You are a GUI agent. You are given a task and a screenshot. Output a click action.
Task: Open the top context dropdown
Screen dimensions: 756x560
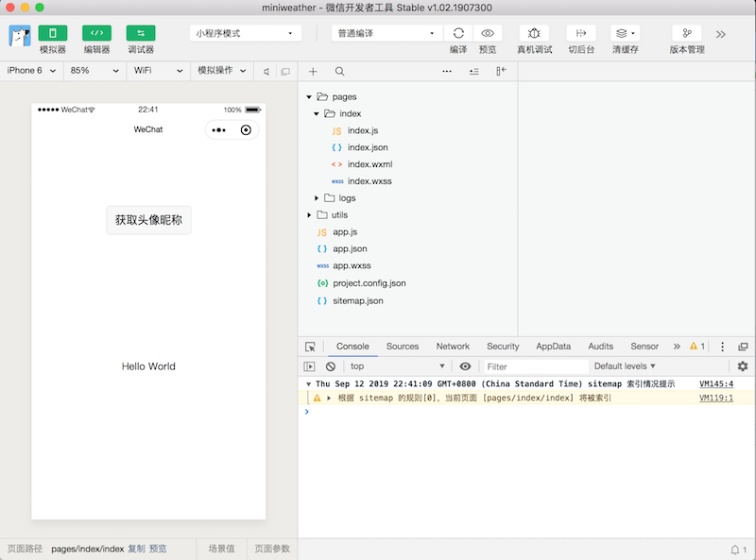(397, 366)
